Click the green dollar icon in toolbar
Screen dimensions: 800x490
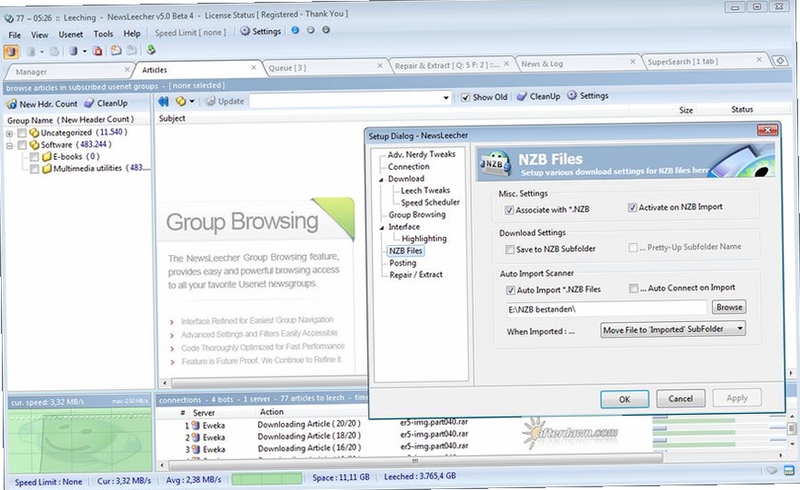click(x=151, y=50)
